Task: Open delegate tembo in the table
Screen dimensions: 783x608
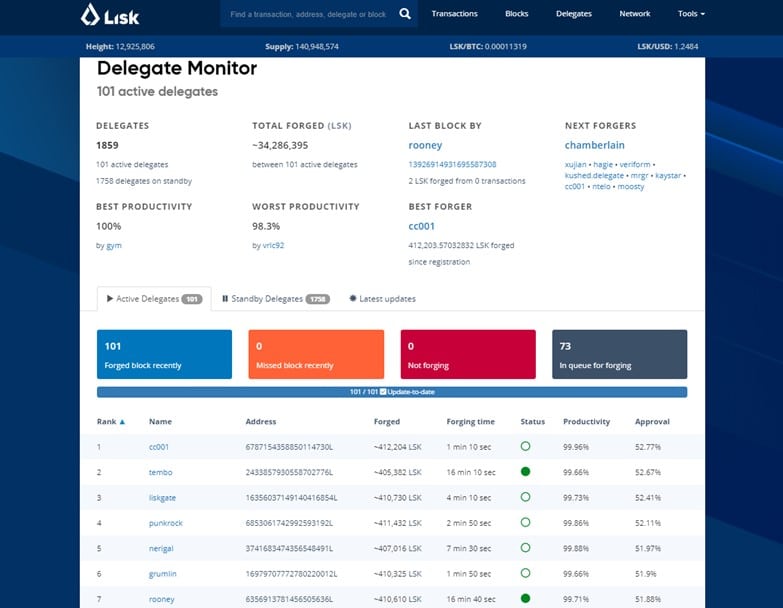Action: click(160, 472)
